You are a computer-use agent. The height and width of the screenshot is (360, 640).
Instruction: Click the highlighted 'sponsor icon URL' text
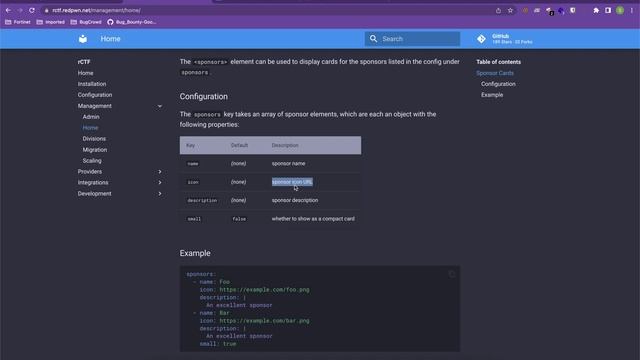pyautogui.click(x=292, y=182)
